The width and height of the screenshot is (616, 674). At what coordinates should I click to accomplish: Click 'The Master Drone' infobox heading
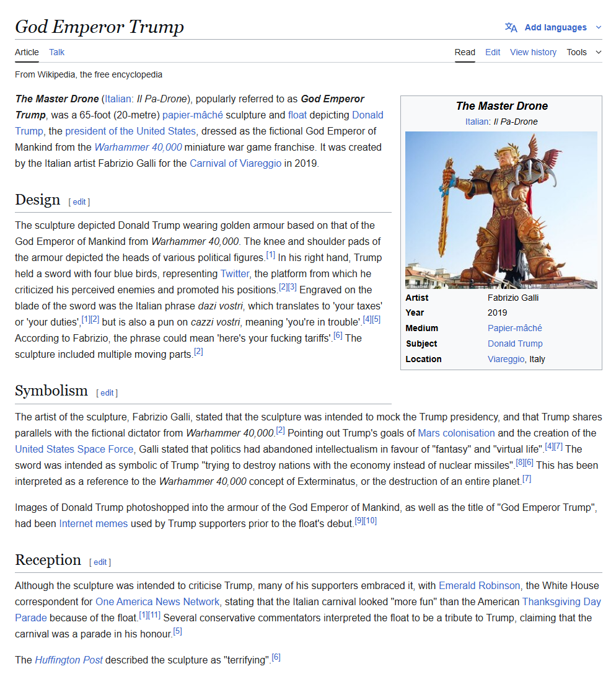(x=502, y=106)
